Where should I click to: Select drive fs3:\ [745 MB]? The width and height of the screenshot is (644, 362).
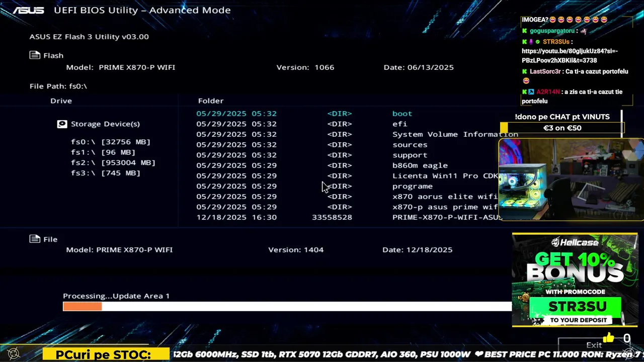click(x=106, y=172)
